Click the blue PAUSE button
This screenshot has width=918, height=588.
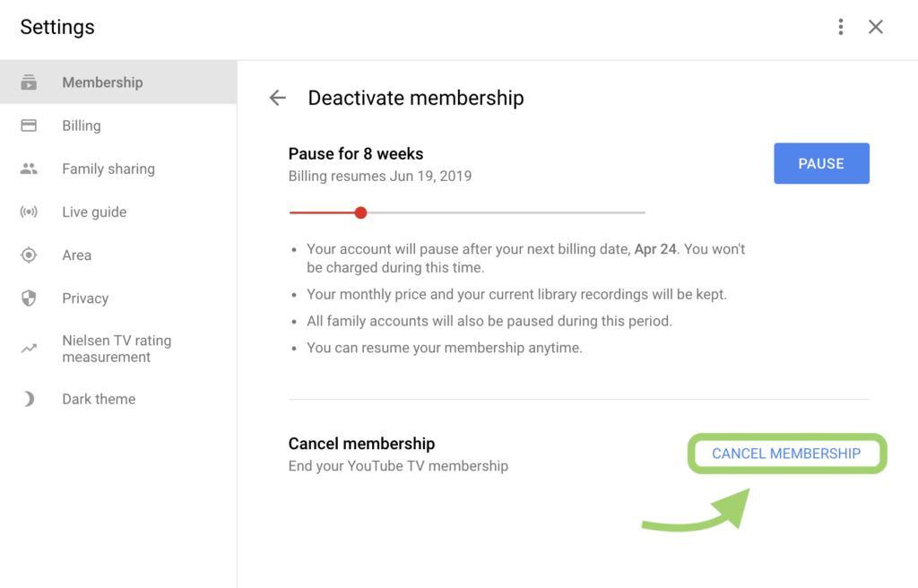tap(821, 163)
